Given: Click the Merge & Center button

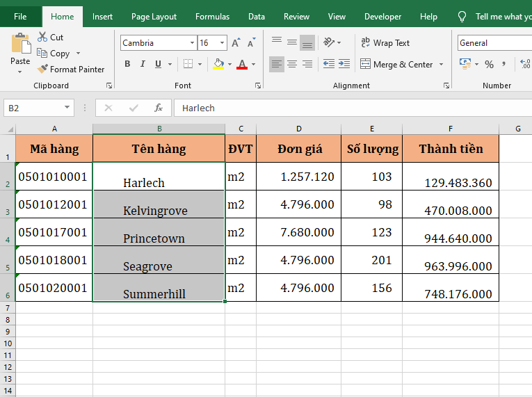Looking at the screenshot, I should click(x=396, y=65).
